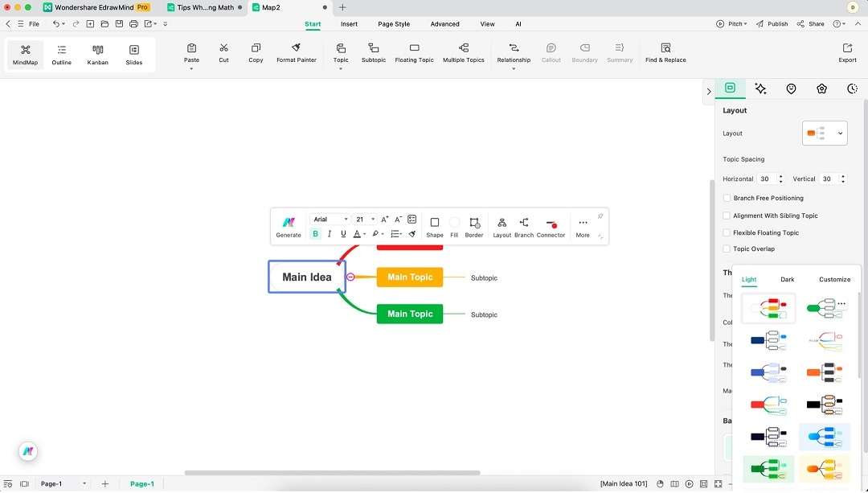Generate with AI in floating toolbar
Image resolution: width=868 pixels, height=493 pixels.
coord(289,227)
